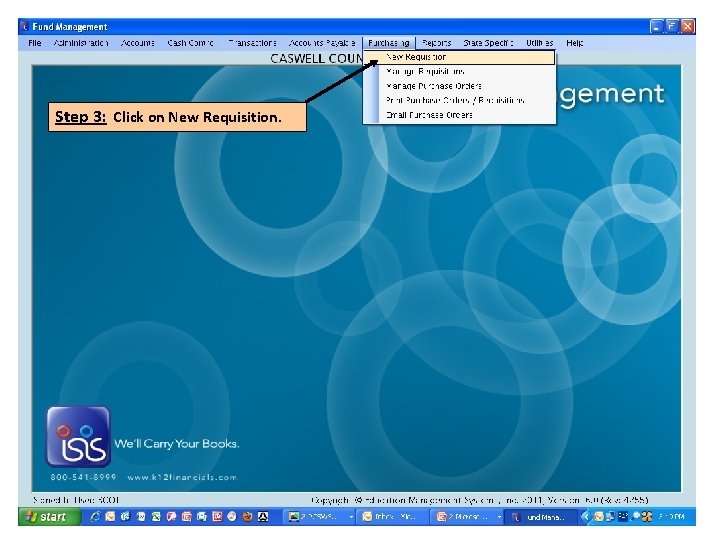Click the CASWELL COUNTY heading text
The image size is (720, 540).
317,58
